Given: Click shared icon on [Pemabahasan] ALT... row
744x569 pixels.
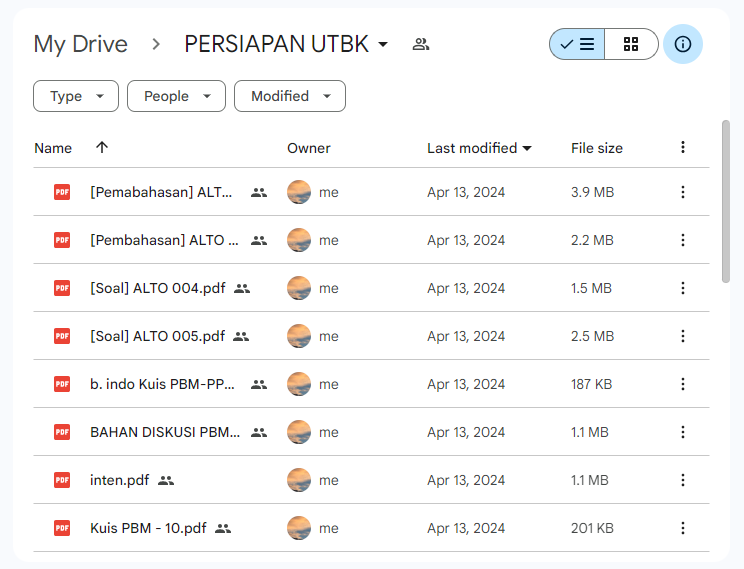Looking at the screenshot, I should tap(259, 192).
